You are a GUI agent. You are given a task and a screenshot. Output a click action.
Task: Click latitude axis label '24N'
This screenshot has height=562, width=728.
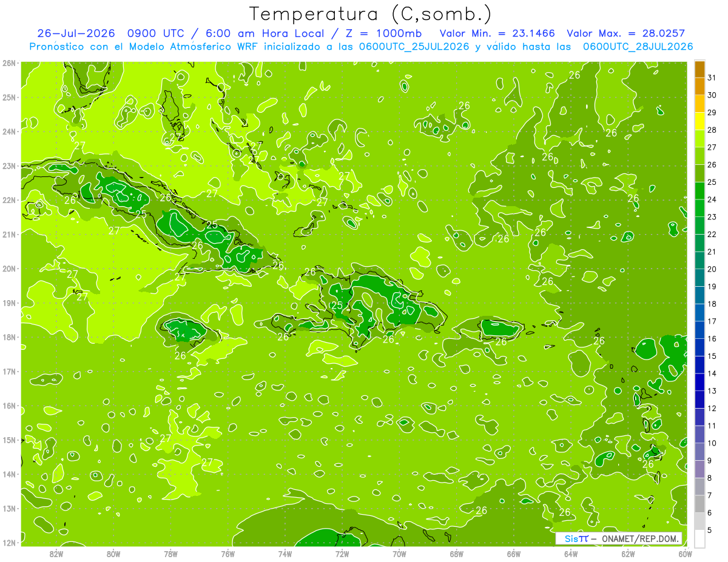point(8,132)
